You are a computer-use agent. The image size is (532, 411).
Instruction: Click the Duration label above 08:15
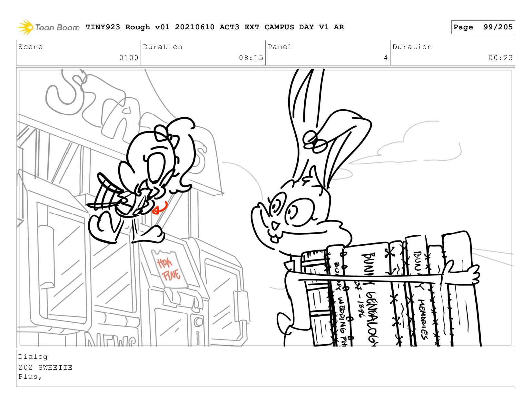pos(163,47)
